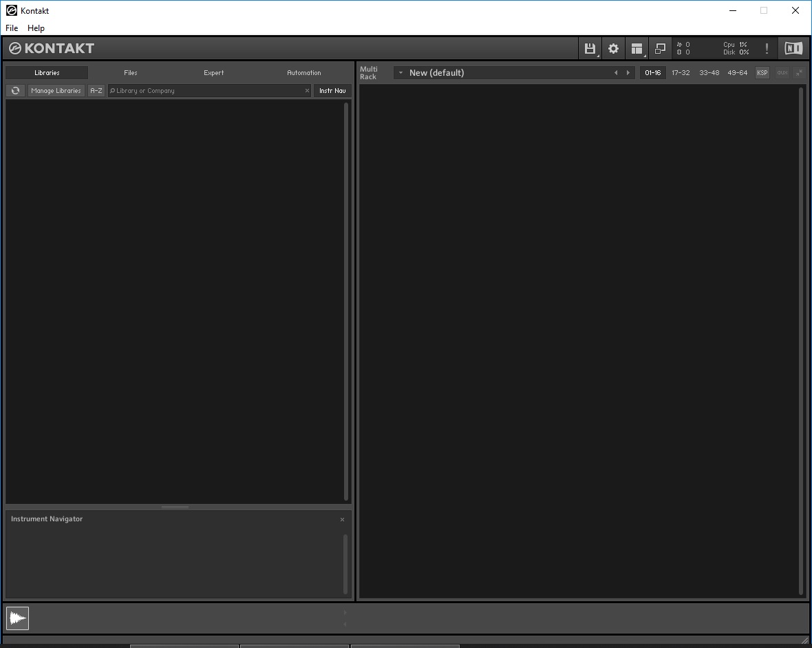Click the libraries list vertical scrollbar
812x648 pixels.
[x=346, y=301]
